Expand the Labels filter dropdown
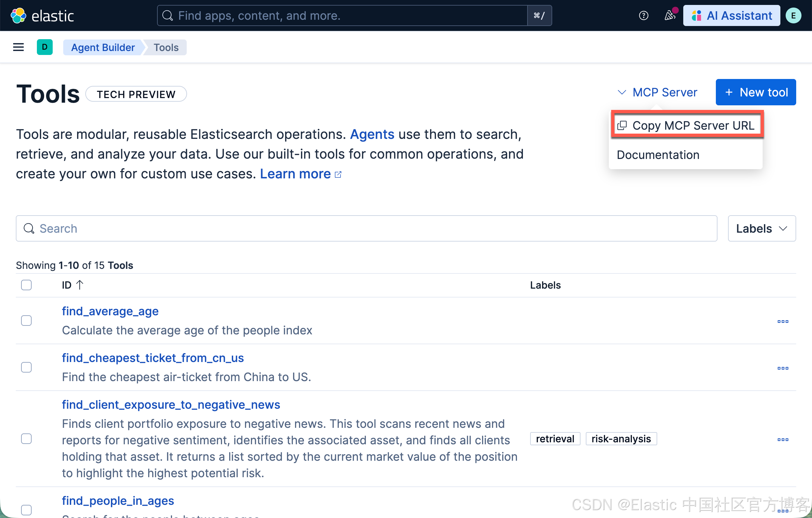Screen dimensions: 812x518 pos(762,228)
